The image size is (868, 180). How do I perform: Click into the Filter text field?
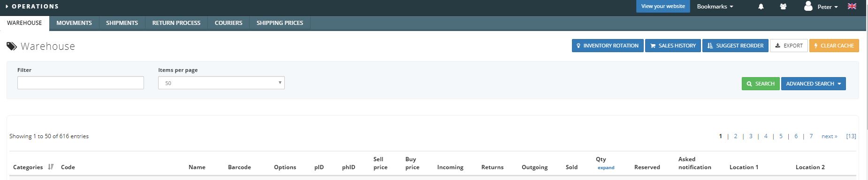[81, 83]
